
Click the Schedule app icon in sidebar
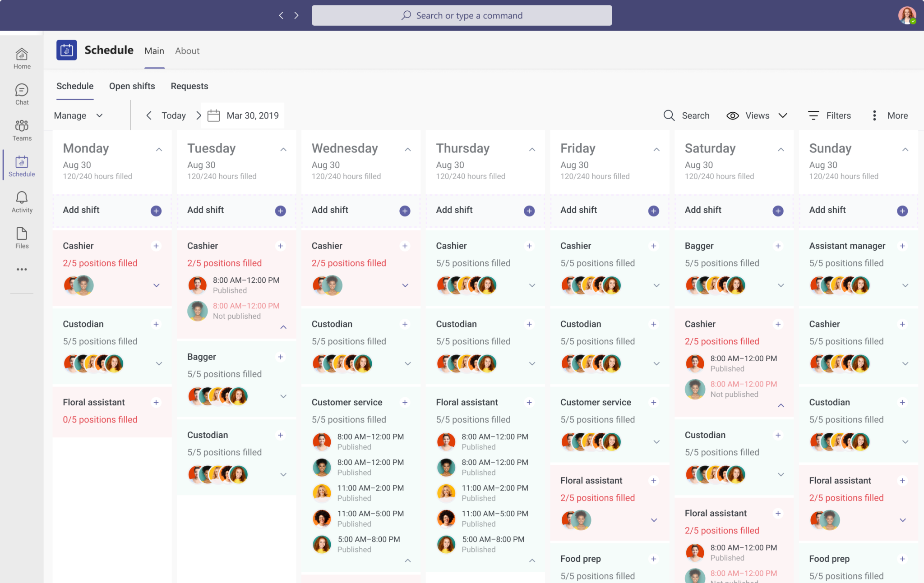click(22, 166)
